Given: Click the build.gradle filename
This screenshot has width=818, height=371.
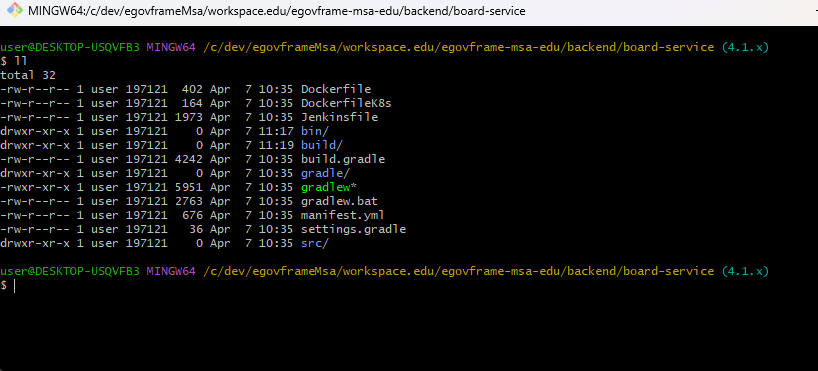Looking at the screenshot, I should 343,159.
